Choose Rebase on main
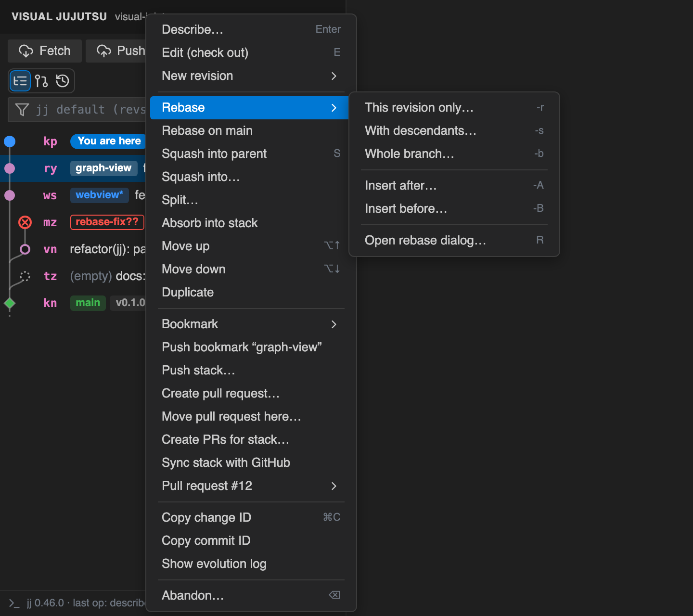Image resolution: width=693 pixels, height=616 pixels. pyautogui.click(x=250, y=131)
